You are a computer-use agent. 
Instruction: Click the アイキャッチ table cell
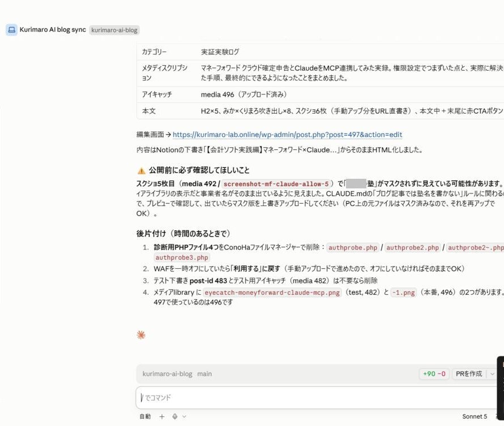tap(157, 94)
